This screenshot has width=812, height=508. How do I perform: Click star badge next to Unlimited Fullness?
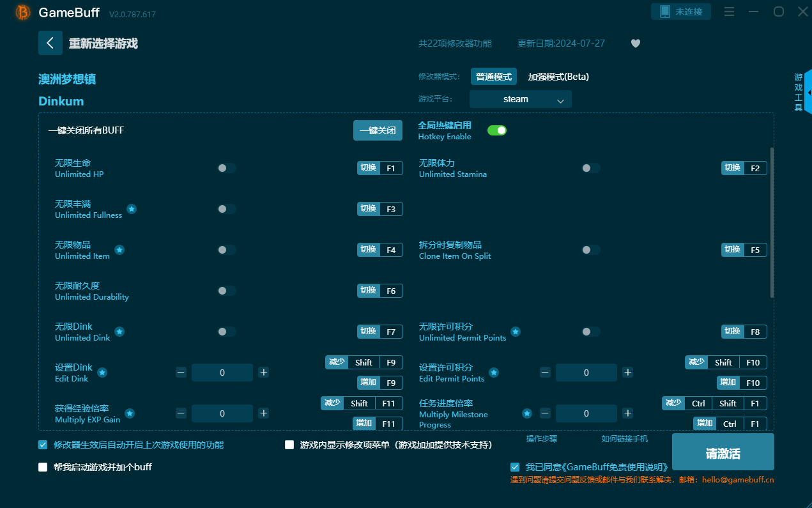pyautogui.click(x=132, y=209)
